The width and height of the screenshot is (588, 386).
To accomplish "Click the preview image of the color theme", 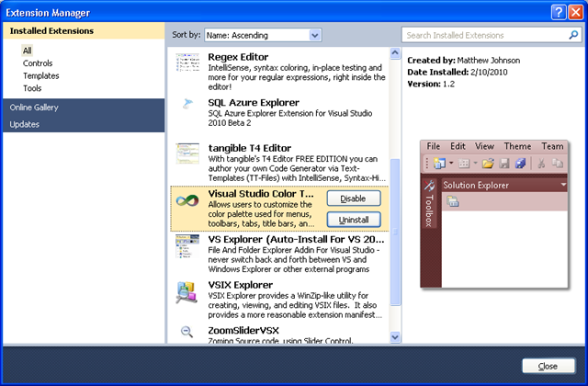I will [494, 214].
